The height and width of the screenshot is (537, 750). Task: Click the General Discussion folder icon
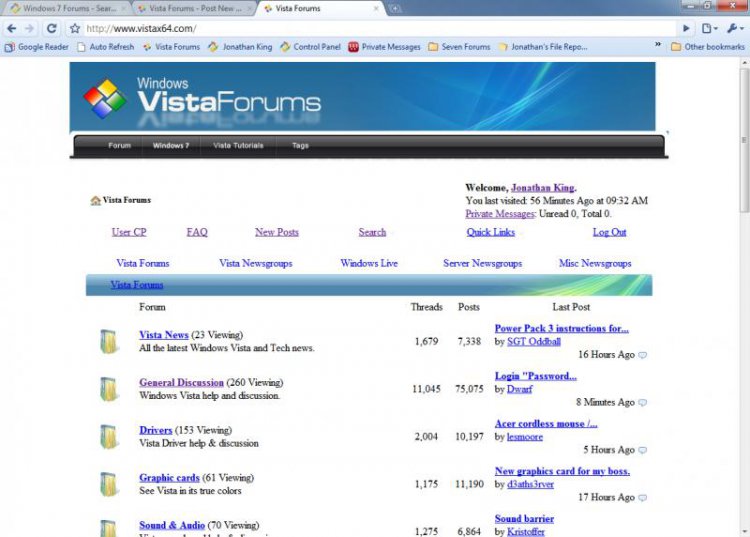(x=109, y=389)
